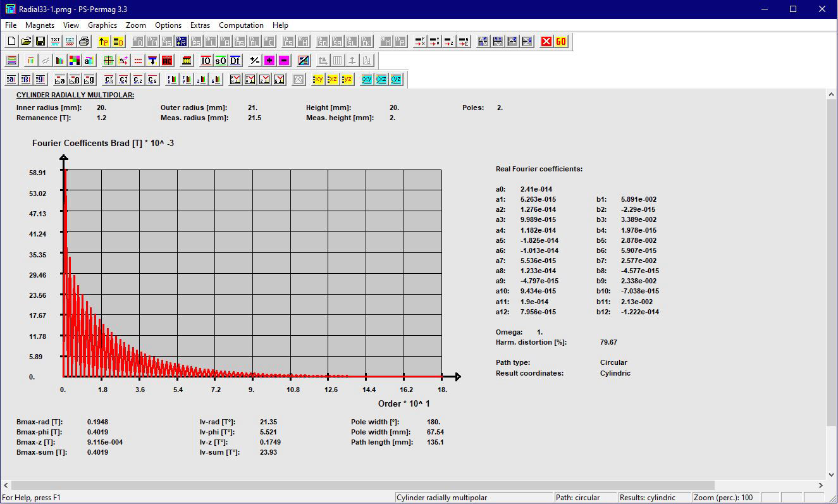Open the Extras menu
Screen dimensions: 838x504
tap(200, 25)
